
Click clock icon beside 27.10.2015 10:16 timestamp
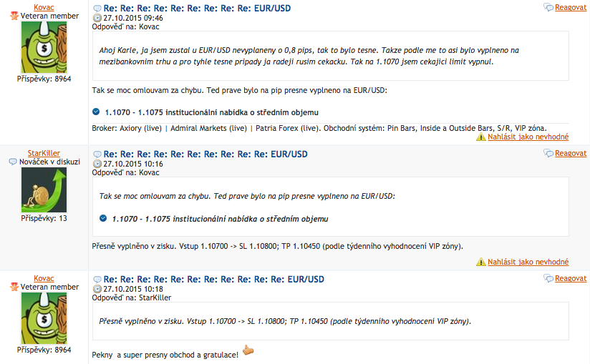97,164
